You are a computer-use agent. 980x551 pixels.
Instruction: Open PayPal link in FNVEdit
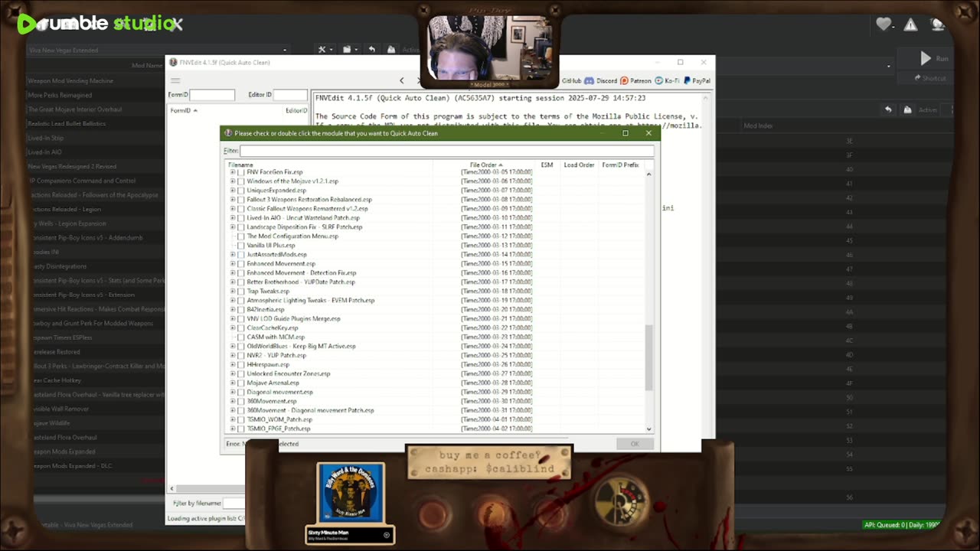tap(697, 80)
